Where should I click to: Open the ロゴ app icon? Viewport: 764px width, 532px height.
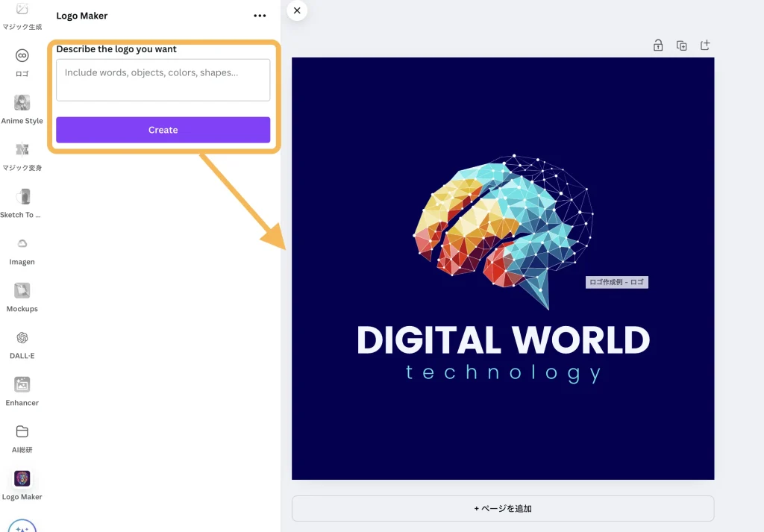click(x=22, y=57)
